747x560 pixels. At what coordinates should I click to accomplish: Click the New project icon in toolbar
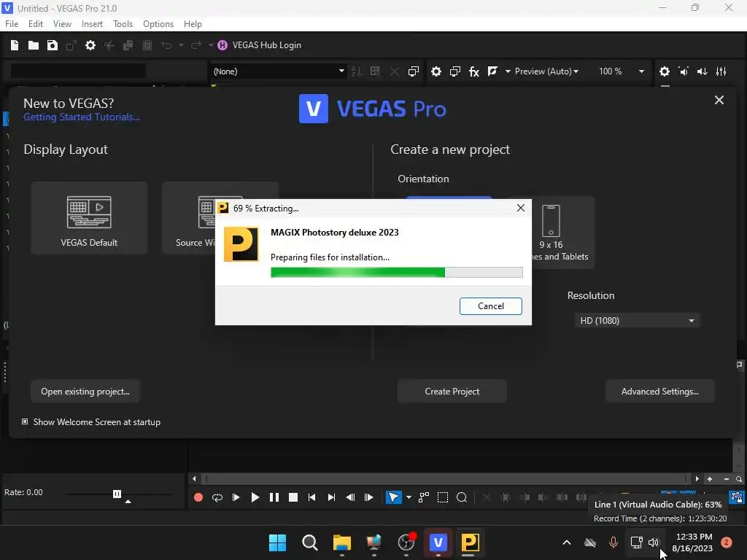(x=15, y=45)
